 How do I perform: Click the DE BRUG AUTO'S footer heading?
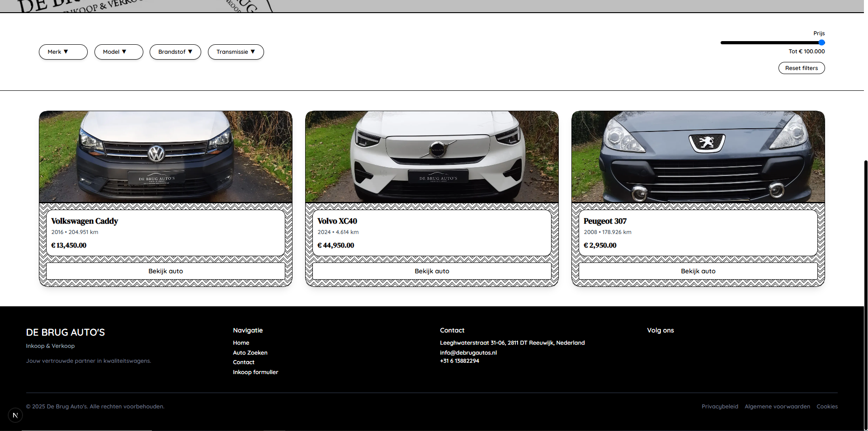pos(66,333)
